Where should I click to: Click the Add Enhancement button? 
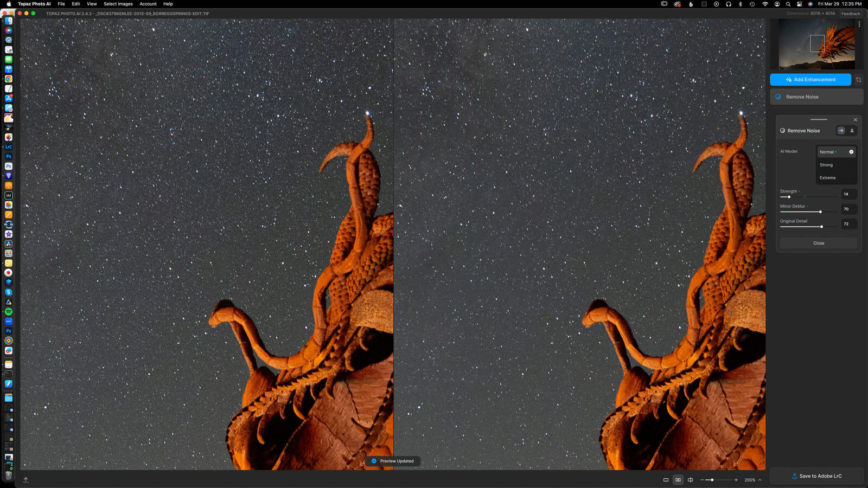[x=810, y=80]
